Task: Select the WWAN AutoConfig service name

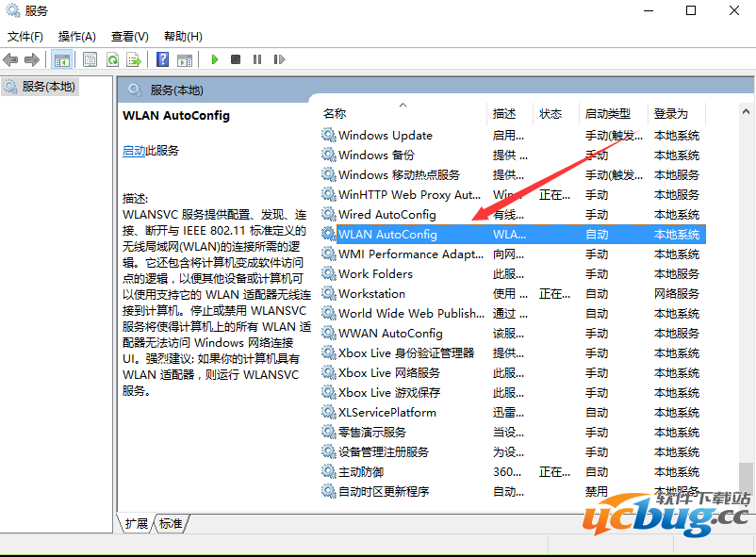Action: [390, 333]
